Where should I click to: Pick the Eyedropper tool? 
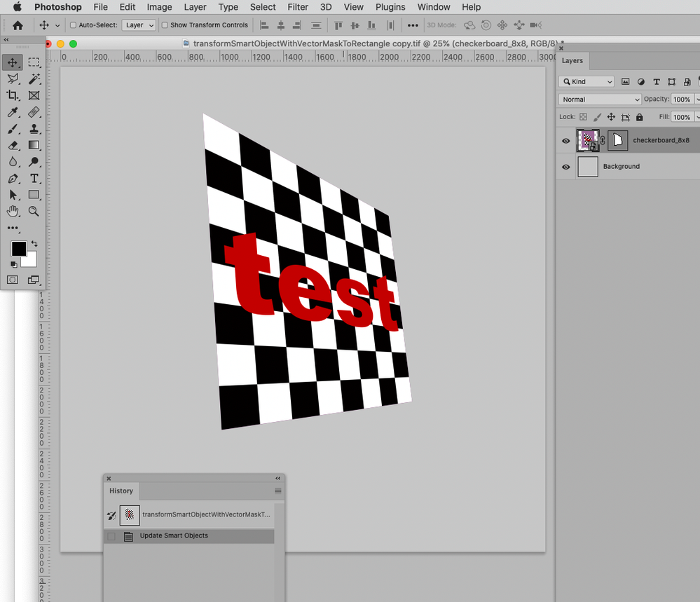pyautogui.click(x=13, y=112)
